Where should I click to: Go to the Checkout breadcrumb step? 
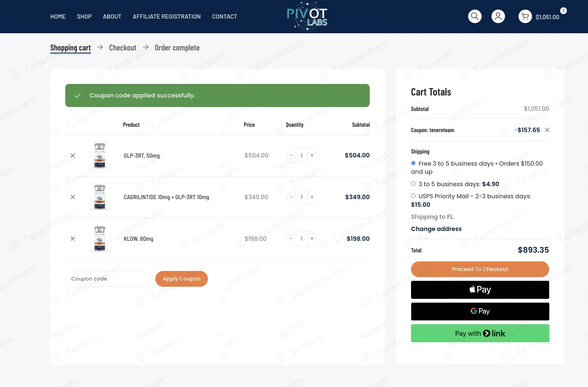click(123, 48)
